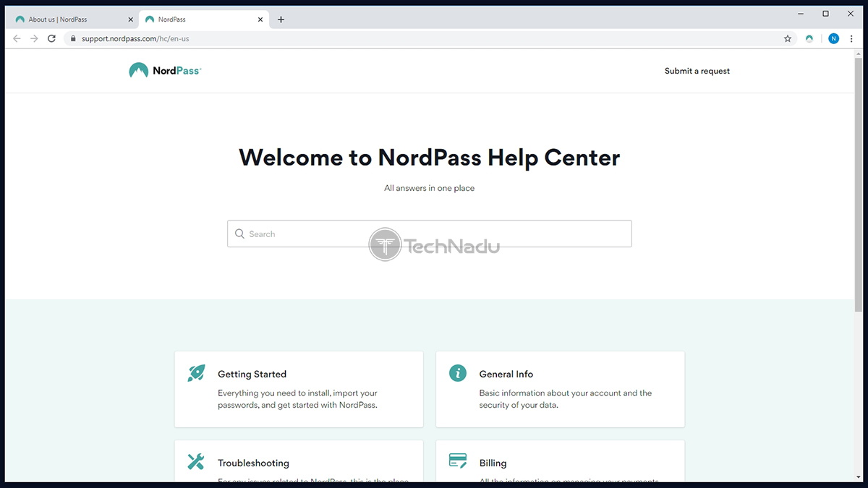
Task: Click the page vertical scrollbar thumb
Action: pyautogui.click(x=858, y=184)
